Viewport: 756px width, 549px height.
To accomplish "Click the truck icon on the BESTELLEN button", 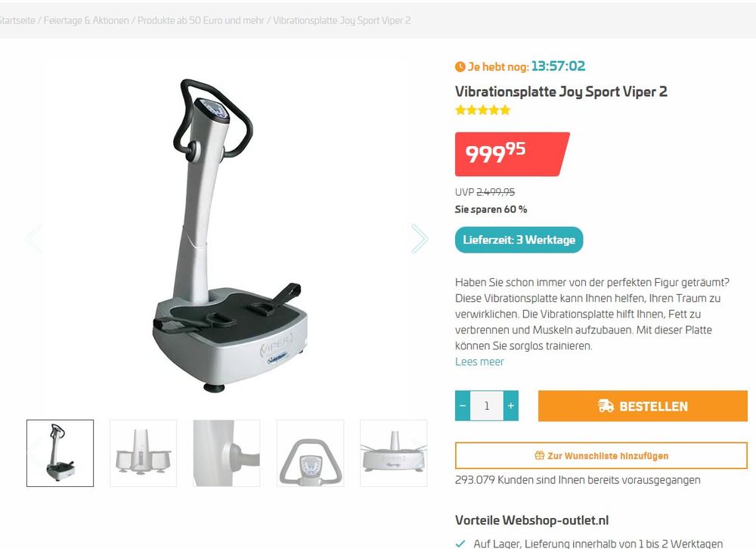I will (606, 406).
